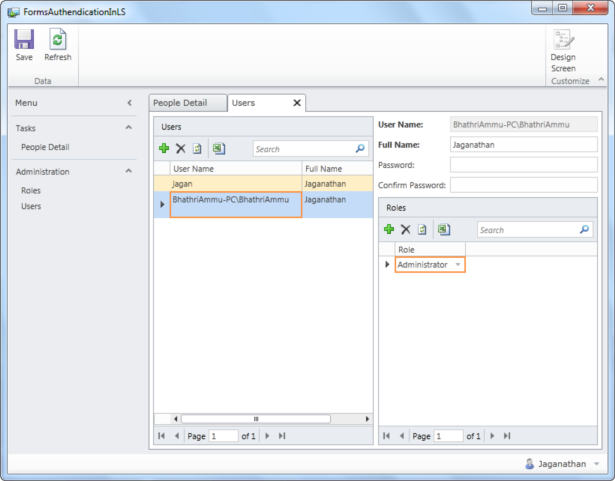Open Users link under Administration
The width and height of the screenshot is (615, 481).
click(x=31, y=206)
